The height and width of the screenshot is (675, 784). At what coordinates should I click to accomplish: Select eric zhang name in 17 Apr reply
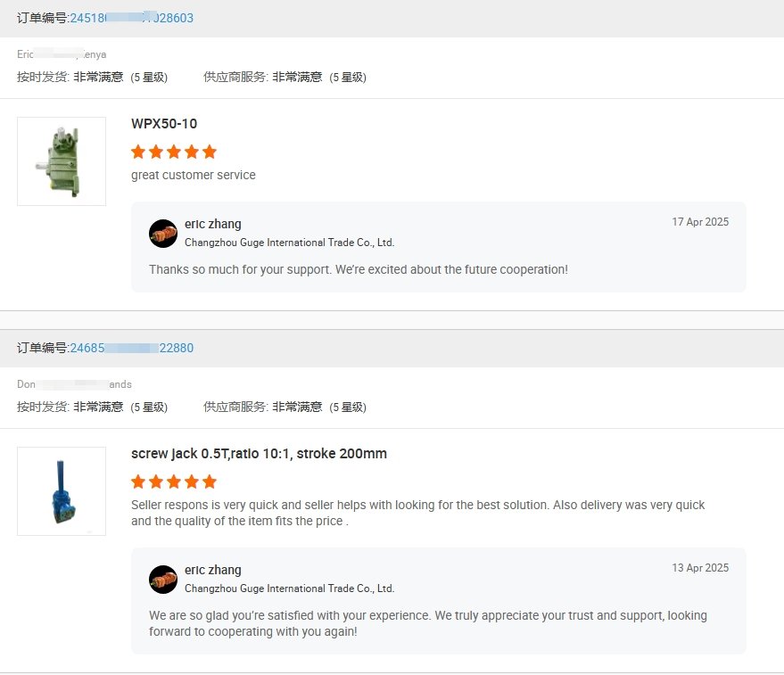pos(212,224)
